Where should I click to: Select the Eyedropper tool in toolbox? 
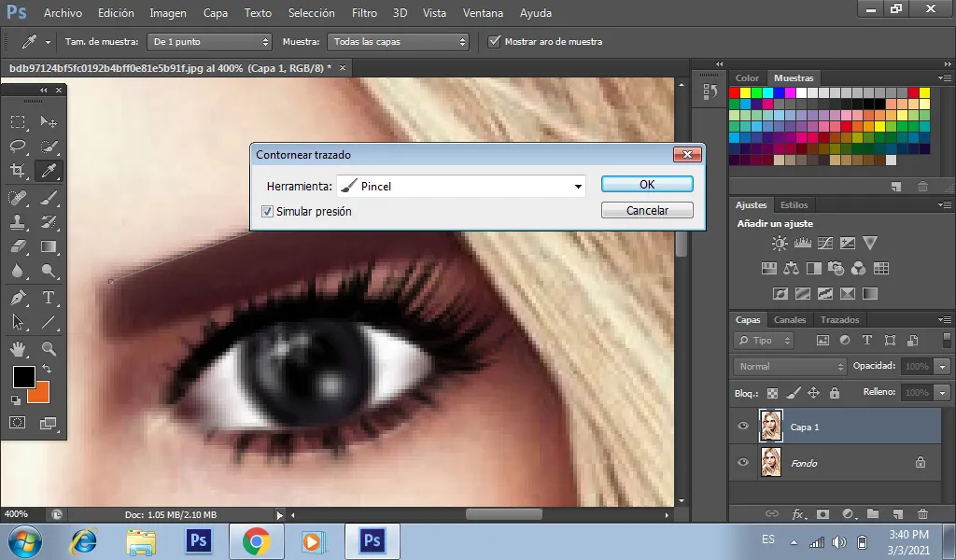coord(49,171)
